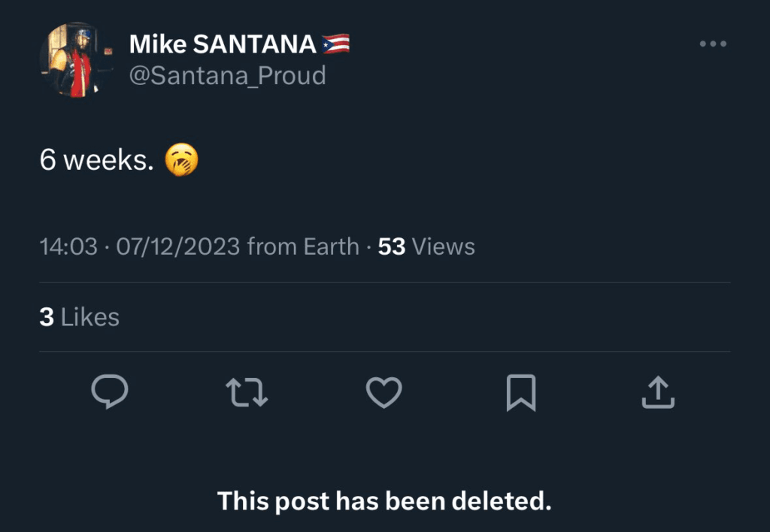Screen dimensions: 770x532
Task: Click the 07/12/2023 post date
Action: (x=178, y=246)
